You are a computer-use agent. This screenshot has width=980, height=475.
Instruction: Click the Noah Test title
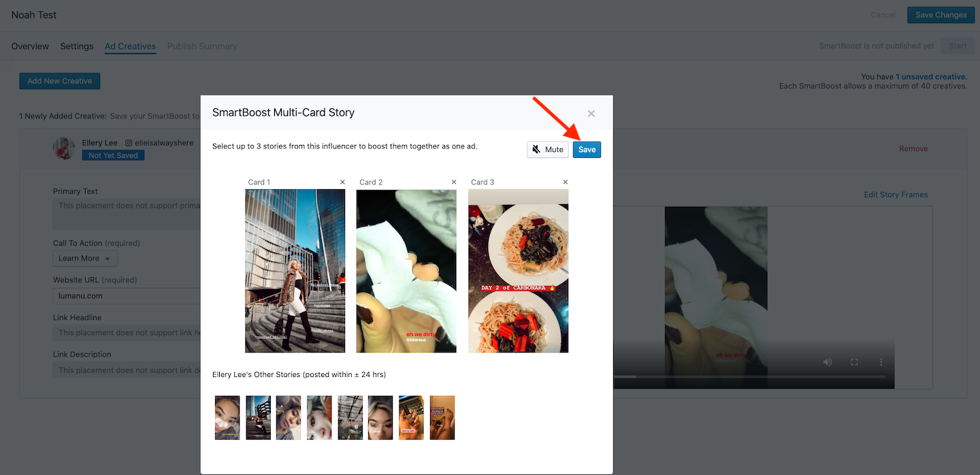click(x=34, y=15)
